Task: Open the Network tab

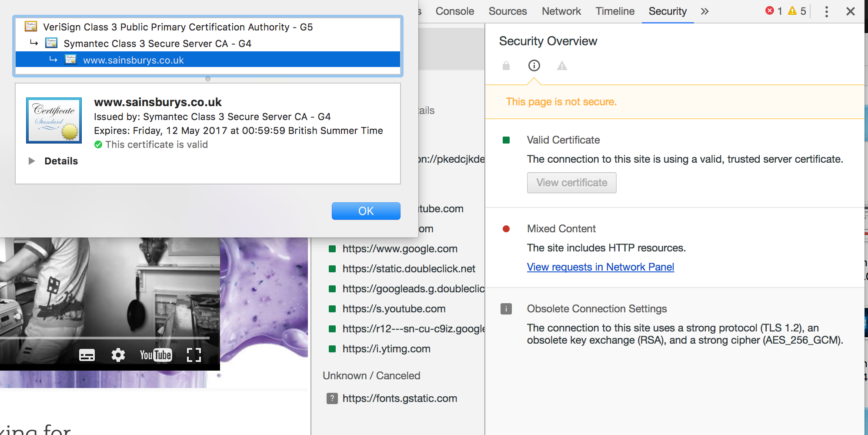Action: (x=561, y=11)
